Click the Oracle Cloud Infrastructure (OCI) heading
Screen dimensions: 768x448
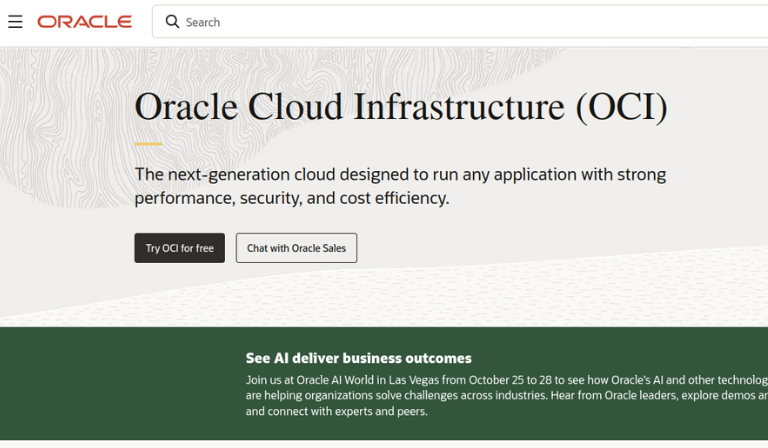401,107
